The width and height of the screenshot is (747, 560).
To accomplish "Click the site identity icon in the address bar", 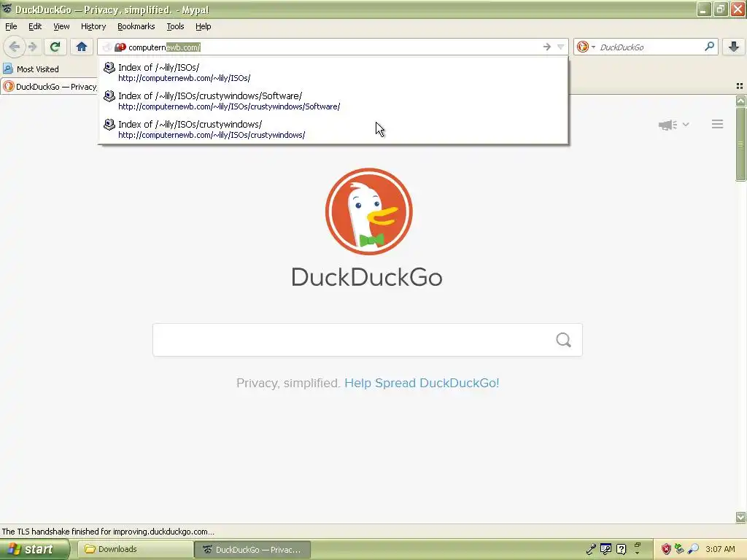I will 120,47.
